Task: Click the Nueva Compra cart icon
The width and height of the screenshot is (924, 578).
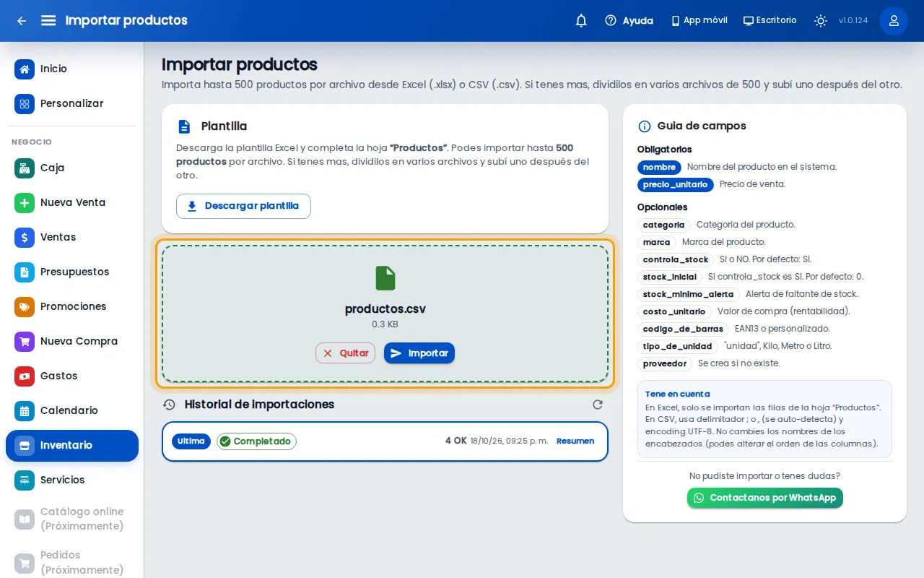Action: 25,342
